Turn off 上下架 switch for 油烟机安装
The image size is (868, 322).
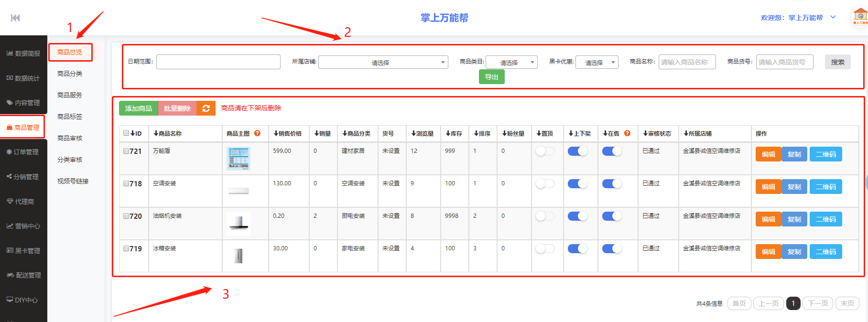click(x=577, y=216)
